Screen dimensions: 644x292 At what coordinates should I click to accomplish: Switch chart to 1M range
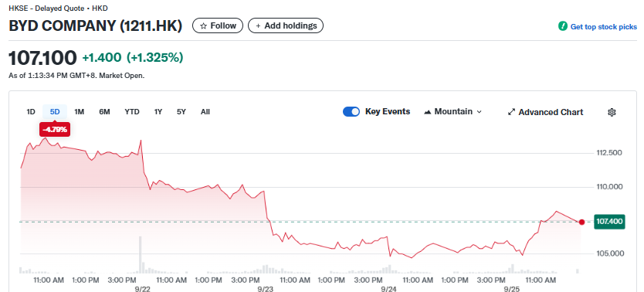click(x=80, y=112)
